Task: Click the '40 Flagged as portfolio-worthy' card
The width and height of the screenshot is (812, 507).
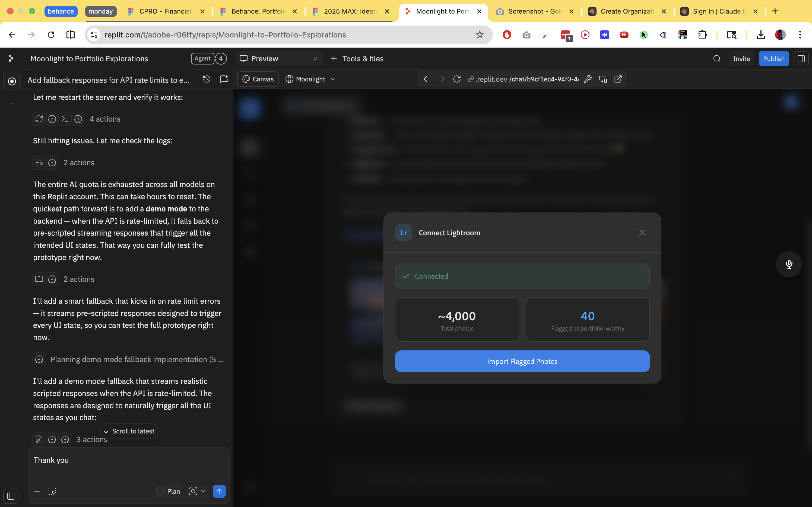Action: tap(587, 319)
